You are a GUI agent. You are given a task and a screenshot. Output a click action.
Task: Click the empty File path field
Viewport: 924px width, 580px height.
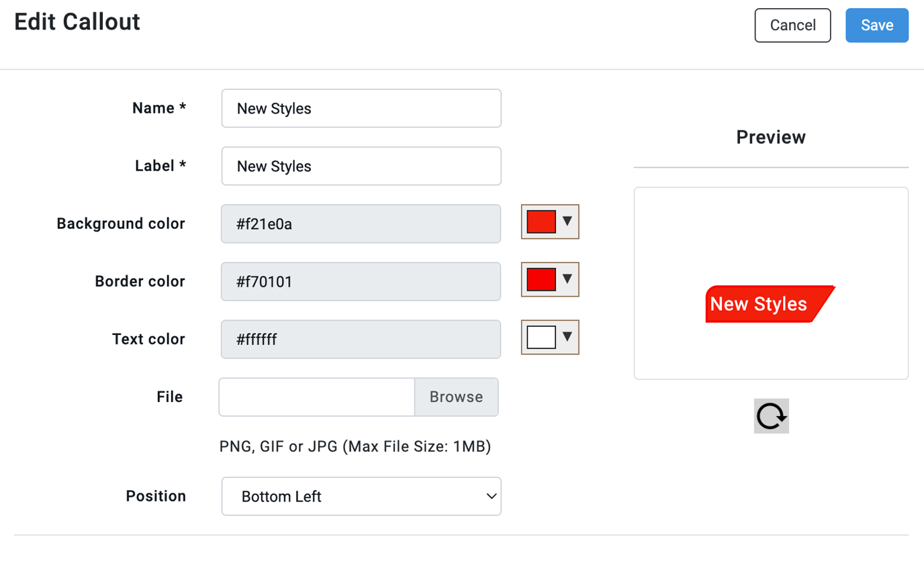[x=316, y=397]
